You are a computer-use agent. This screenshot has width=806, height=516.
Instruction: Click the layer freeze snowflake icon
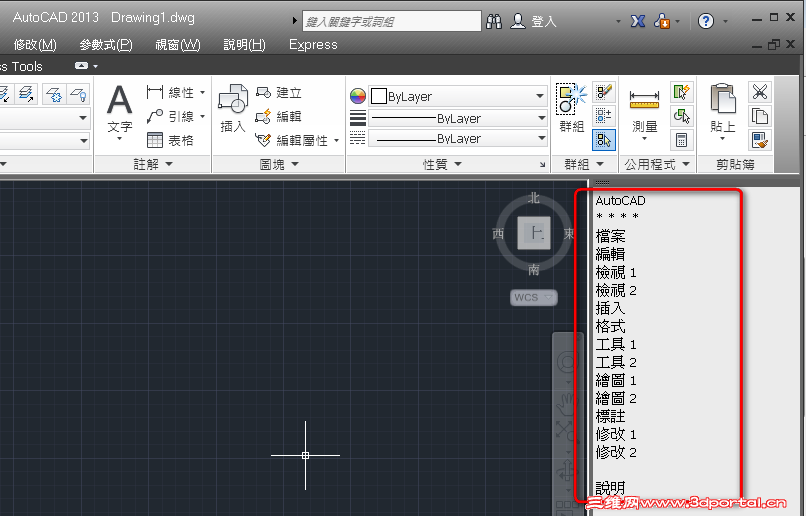click(x=53, y=94)
